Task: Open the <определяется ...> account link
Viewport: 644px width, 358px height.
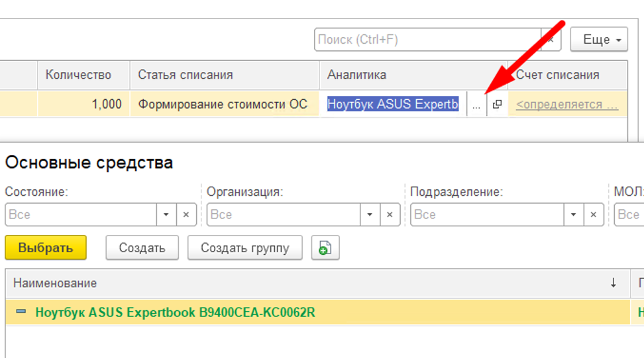Action: pos(566,105)
